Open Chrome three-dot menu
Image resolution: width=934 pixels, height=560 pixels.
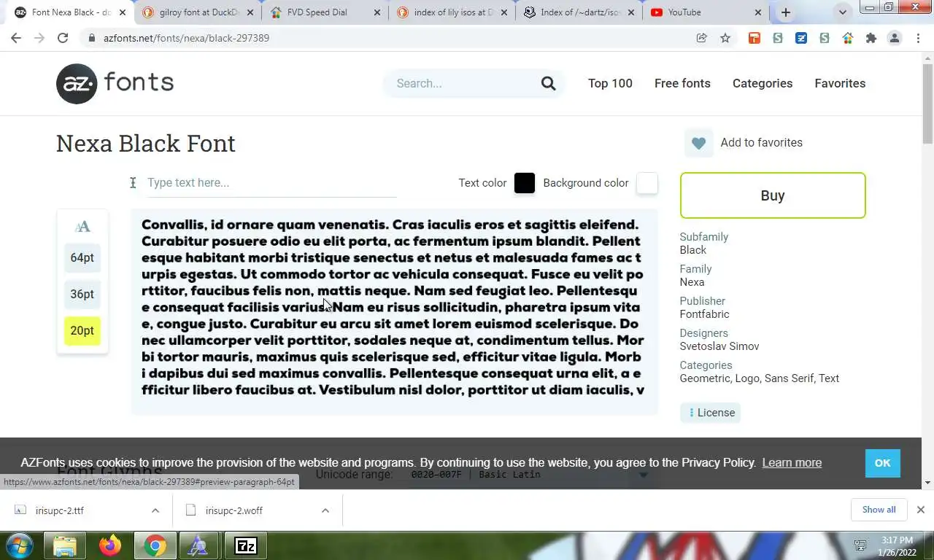coord(918,38)
